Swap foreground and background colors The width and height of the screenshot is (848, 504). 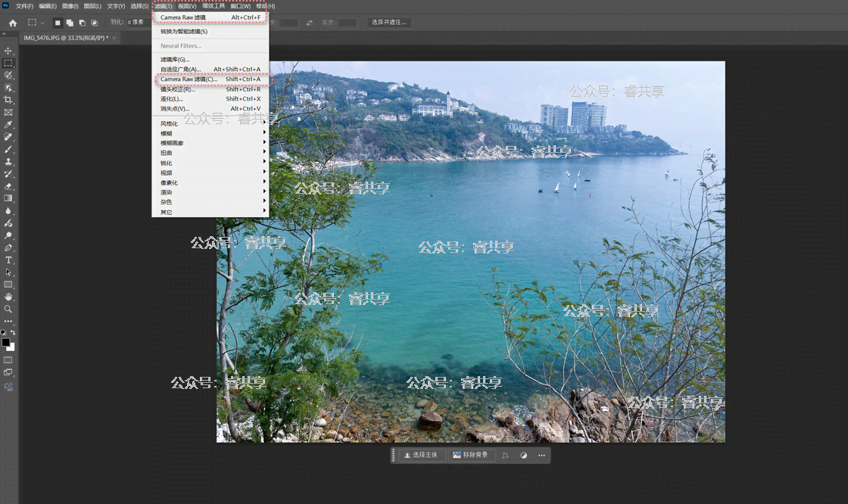(x=13, y=333)
